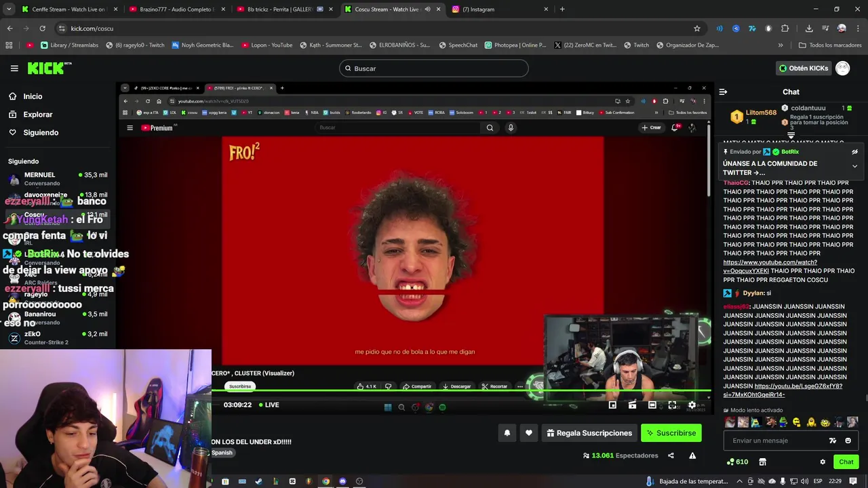Open the Kick user profile avatar
This screenshot has width=868, height=488.
pyautogui.click(x=842, y=68)
